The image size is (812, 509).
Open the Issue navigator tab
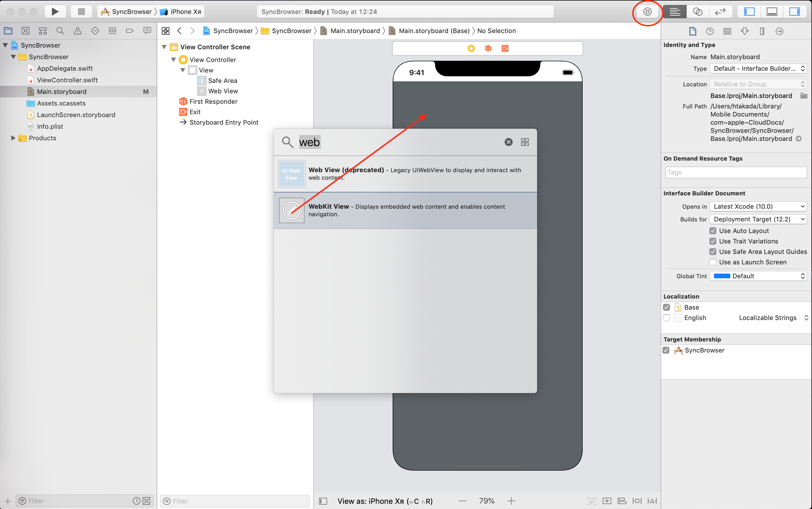[77, 31]
